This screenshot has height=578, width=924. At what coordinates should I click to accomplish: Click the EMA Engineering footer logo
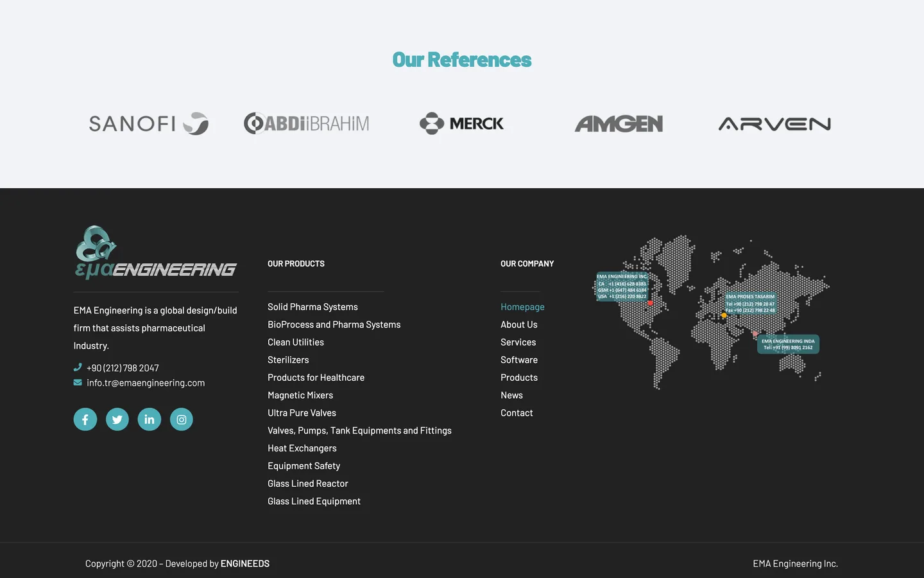point(156,252)
